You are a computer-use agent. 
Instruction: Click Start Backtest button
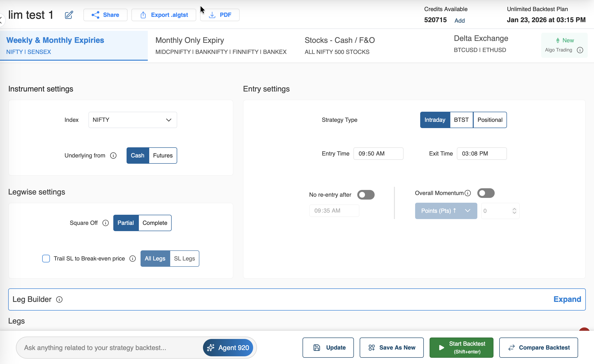(461, 347)
